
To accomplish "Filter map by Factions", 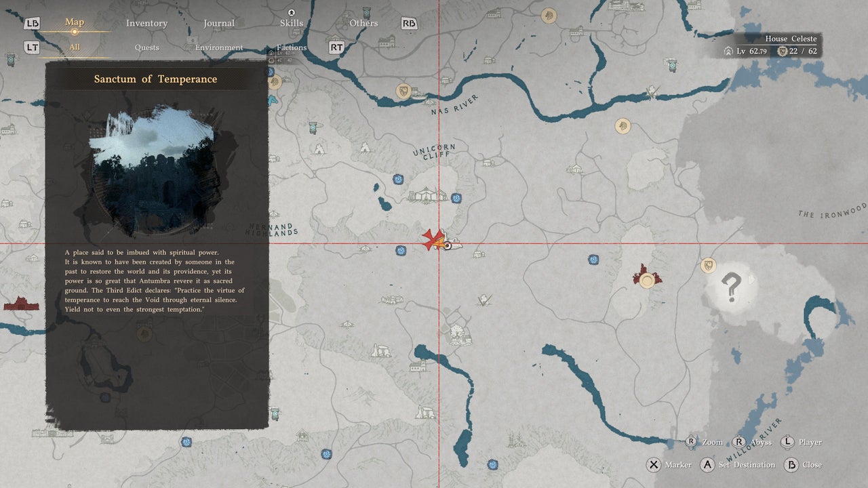I will pos(292,47).
